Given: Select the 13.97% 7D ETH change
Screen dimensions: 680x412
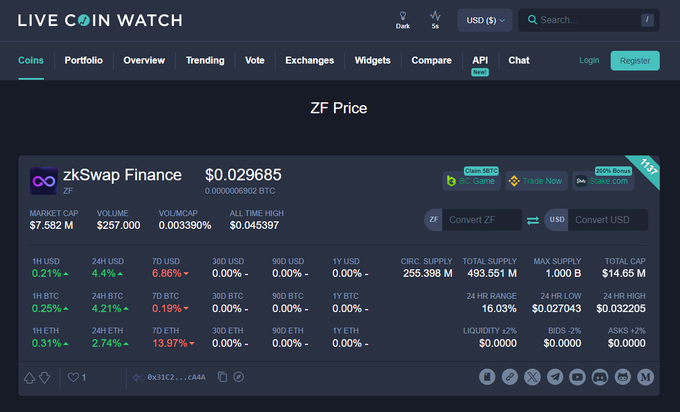Looking at the screenshot, I should coord(170,343).
